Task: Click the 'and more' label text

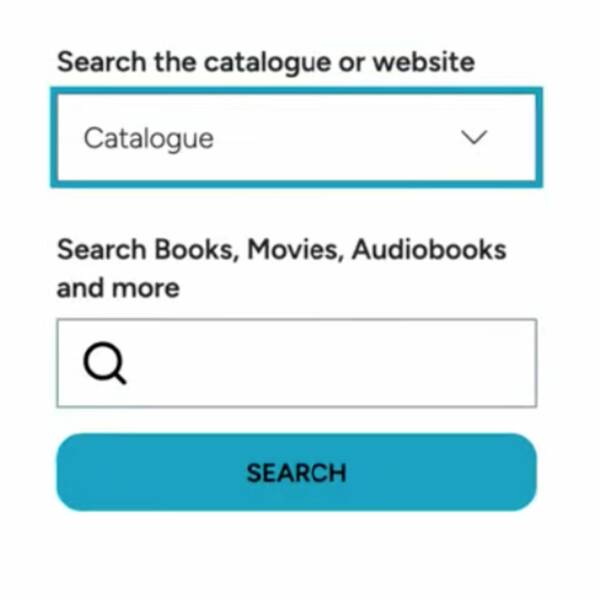Action: tap(118, 288)
